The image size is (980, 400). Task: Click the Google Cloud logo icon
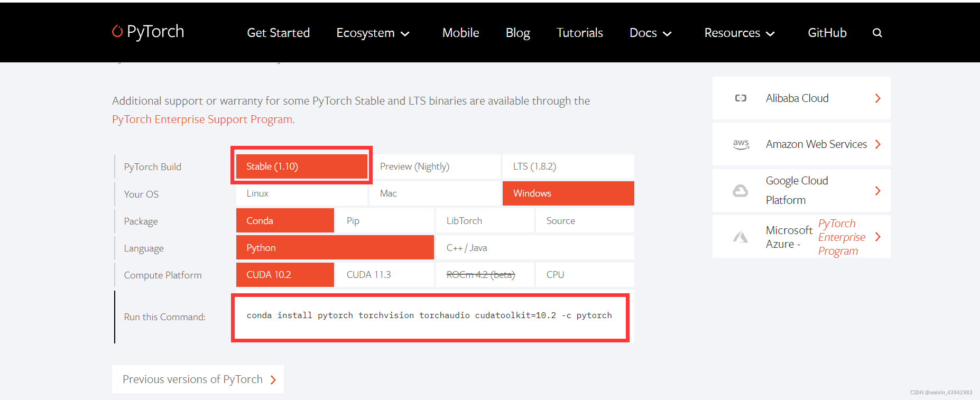point(740,191)
